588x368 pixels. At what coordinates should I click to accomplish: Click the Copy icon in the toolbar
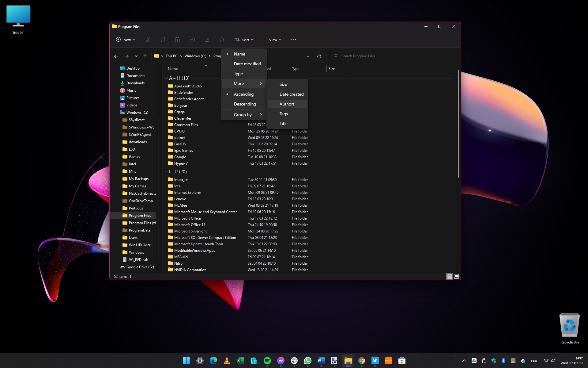pos(163,40)
